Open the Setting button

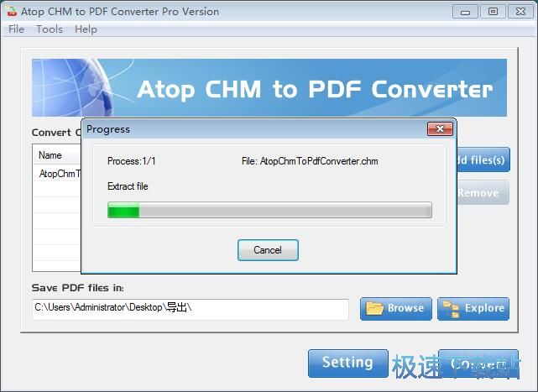[x=348, y=363]
